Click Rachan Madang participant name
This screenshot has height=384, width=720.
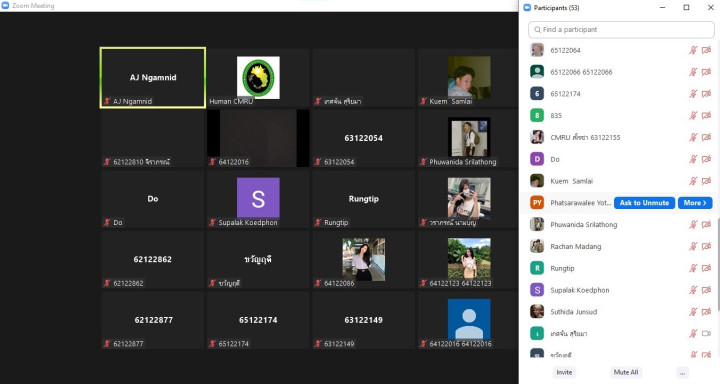point(575,247)
